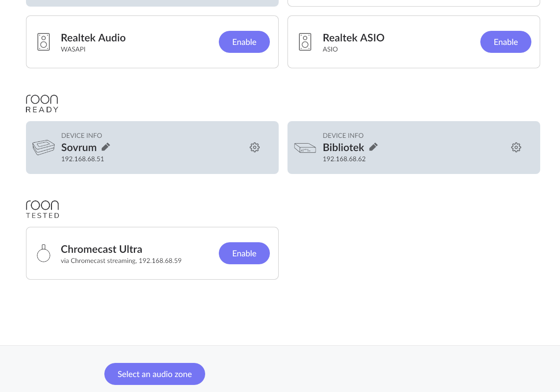Enable the Realtek Audio WASAPI device
The image size is (560, 392).
click(x=244, y=42)
